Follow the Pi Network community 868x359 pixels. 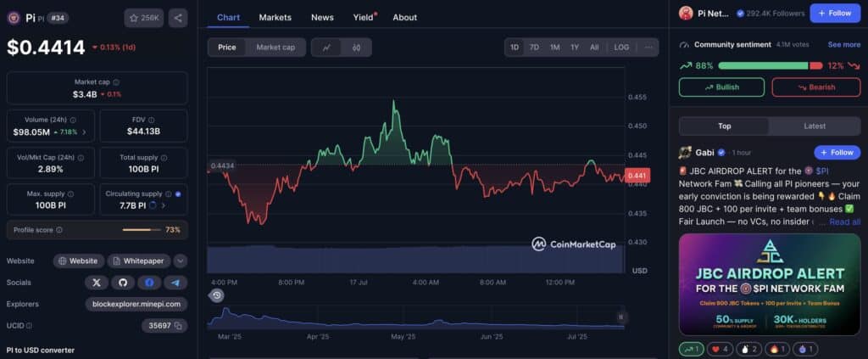click(x=835, y=14)
